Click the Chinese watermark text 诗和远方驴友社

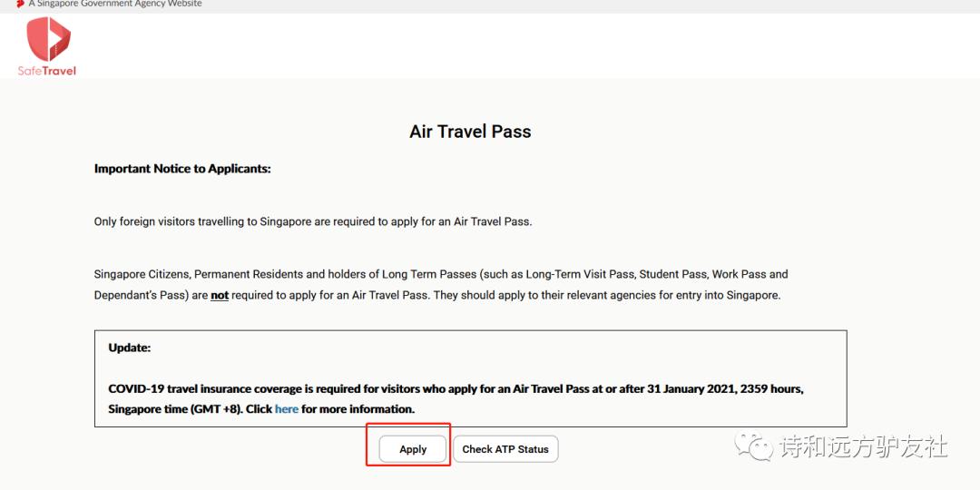point(864,446)
